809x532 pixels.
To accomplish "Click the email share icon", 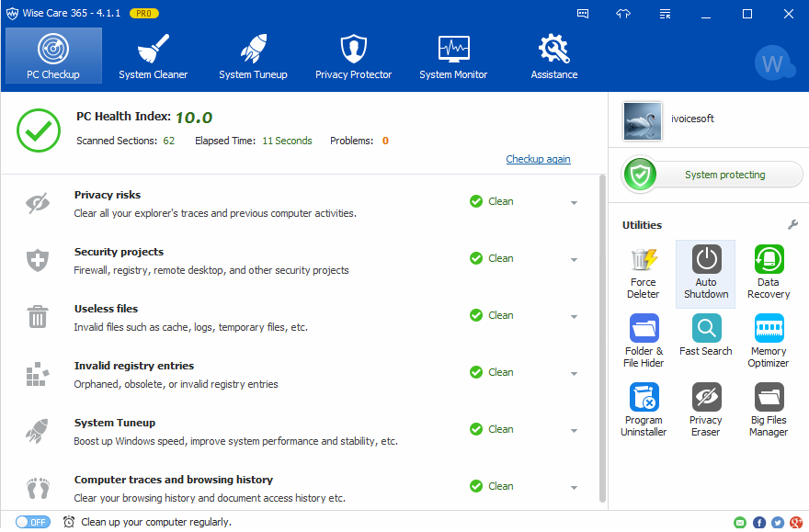I will click(740, 522).
